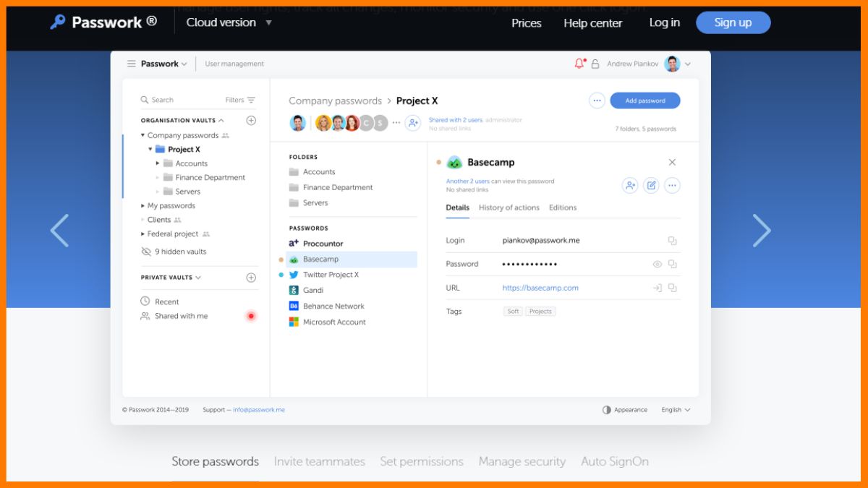The width and height of the screenshot is (868, 488).
Task: Collapse the Company passwords vault
Action: (142, 135)
